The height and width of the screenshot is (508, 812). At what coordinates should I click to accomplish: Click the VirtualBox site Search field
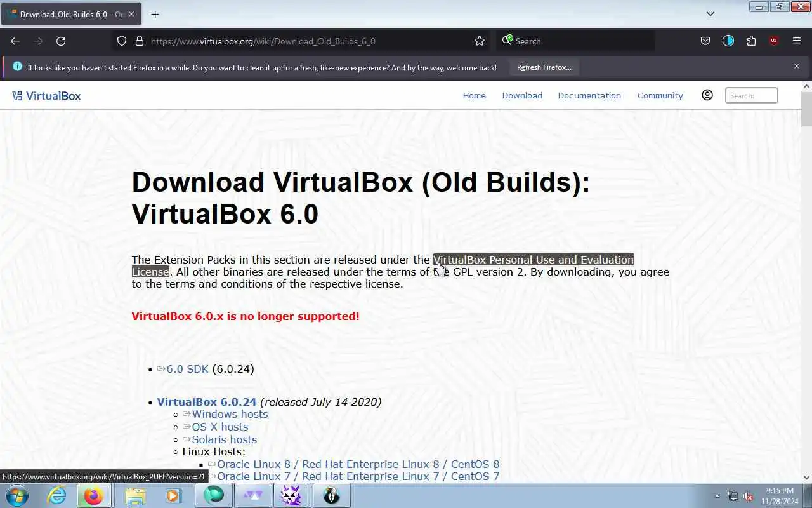751,95
